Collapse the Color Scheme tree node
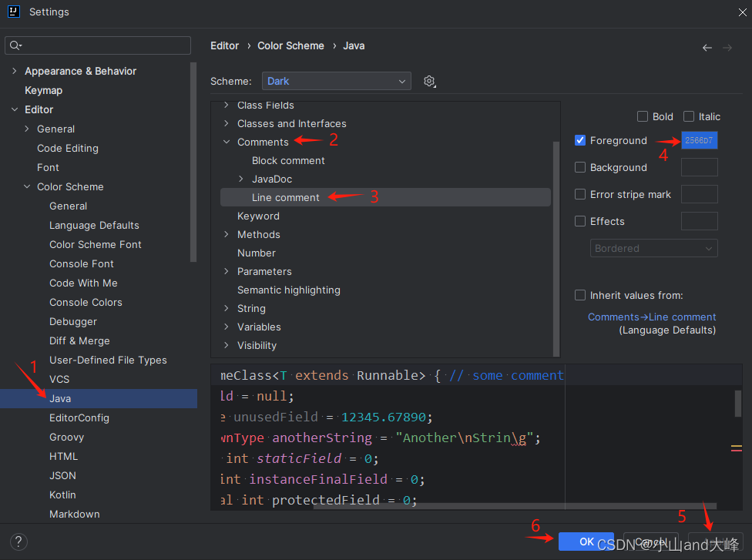The width and height of the screenshot is (752, 560). [27, 186]
